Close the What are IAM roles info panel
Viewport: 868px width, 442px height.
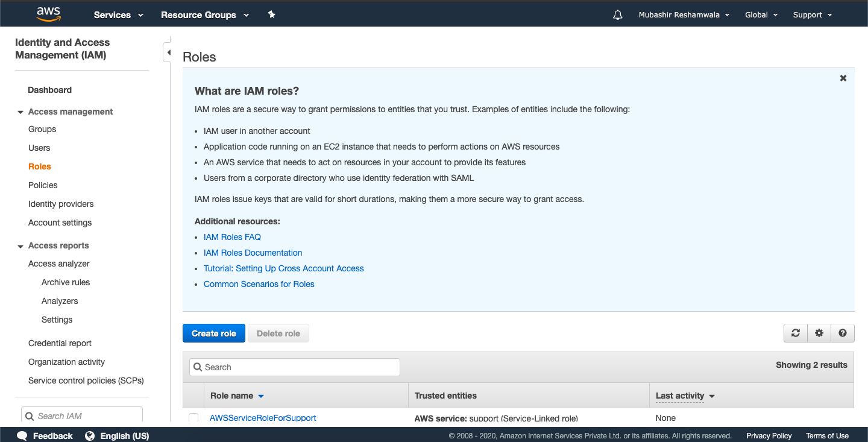click(843, 78)
